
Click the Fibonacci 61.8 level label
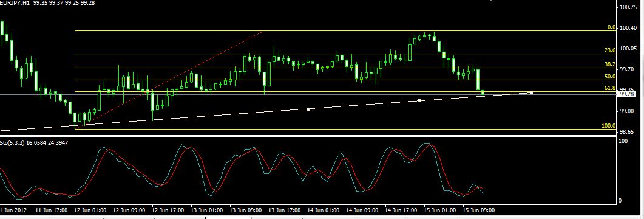coord(610,88)
